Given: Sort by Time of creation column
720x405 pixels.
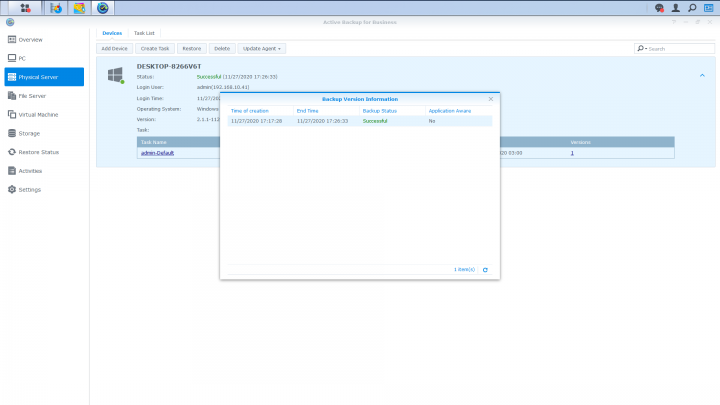Looking at the screenshot, I should [260, 111].
